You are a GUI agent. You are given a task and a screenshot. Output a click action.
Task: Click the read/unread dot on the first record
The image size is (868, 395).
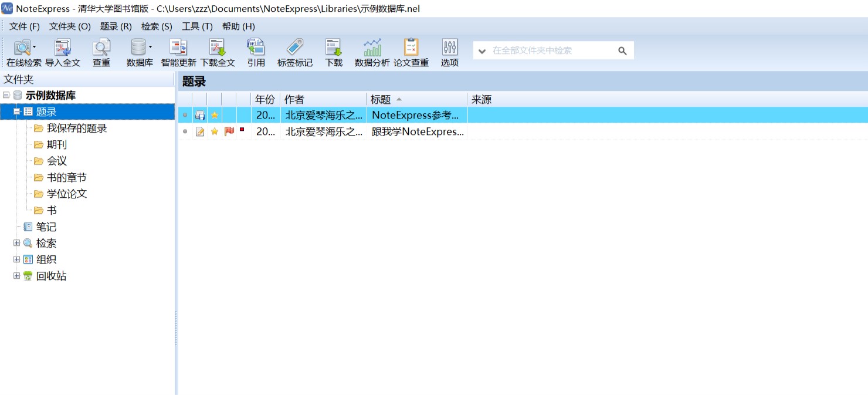click(x=185, y=115)
